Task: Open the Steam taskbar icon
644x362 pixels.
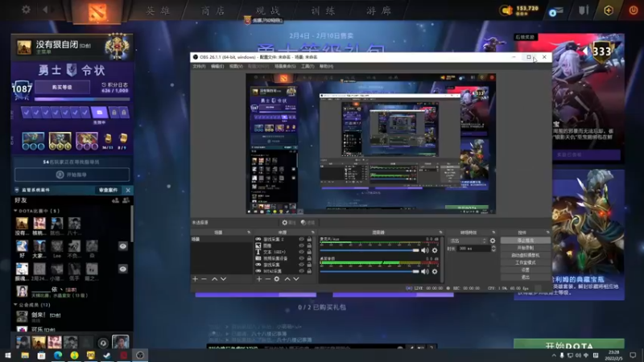Action: coord(107,356)
